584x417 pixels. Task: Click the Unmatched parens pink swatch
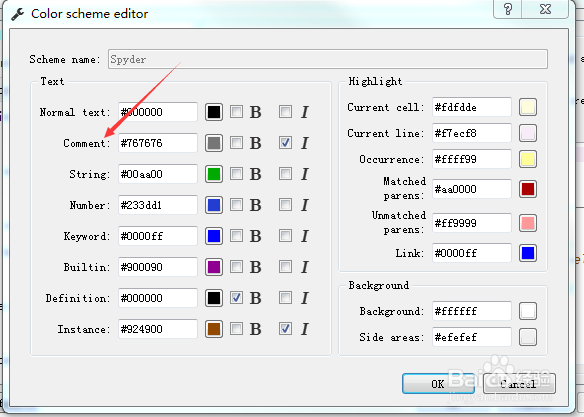pos(528,223)
